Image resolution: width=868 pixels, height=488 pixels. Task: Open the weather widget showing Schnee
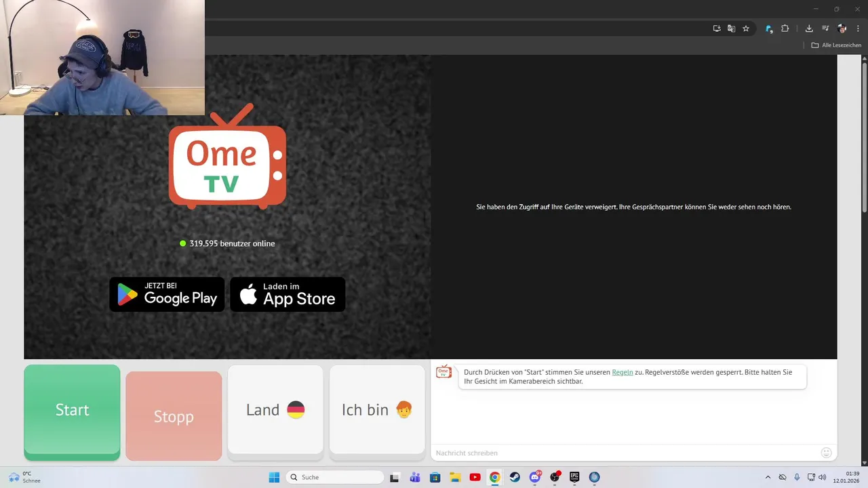click(24, 477)
